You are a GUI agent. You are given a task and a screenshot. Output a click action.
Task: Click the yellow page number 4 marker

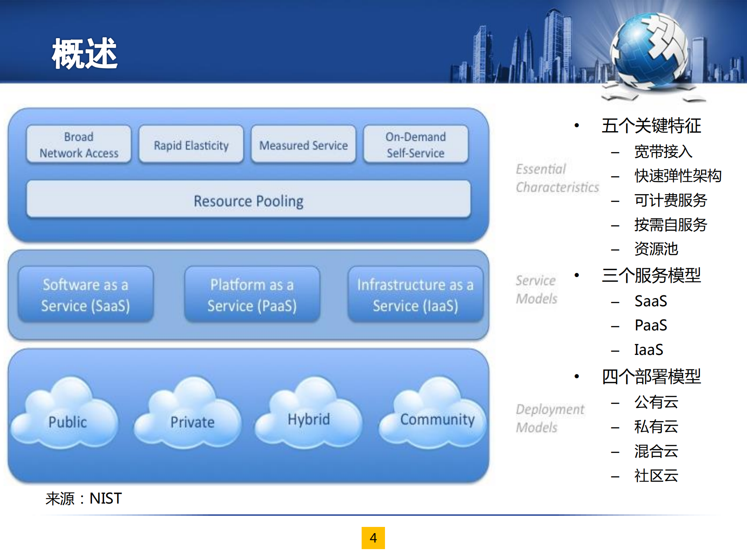coord(373,538)
